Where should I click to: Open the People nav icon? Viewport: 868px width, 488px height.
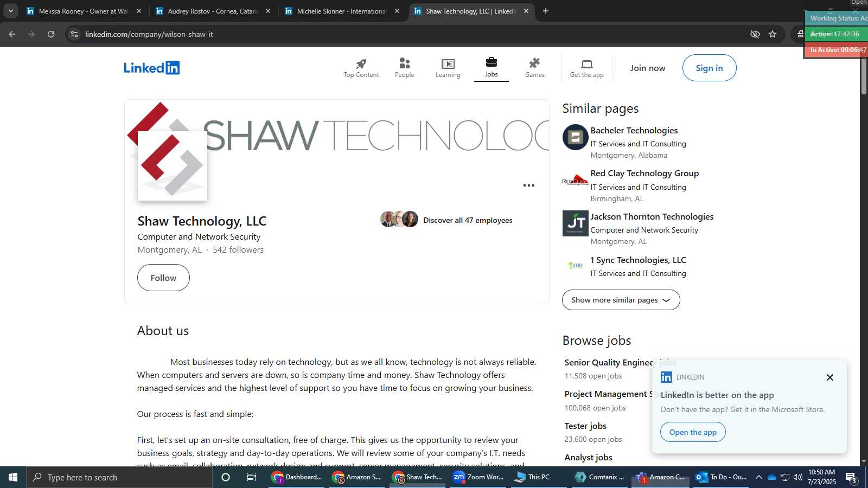pos(404,68)
